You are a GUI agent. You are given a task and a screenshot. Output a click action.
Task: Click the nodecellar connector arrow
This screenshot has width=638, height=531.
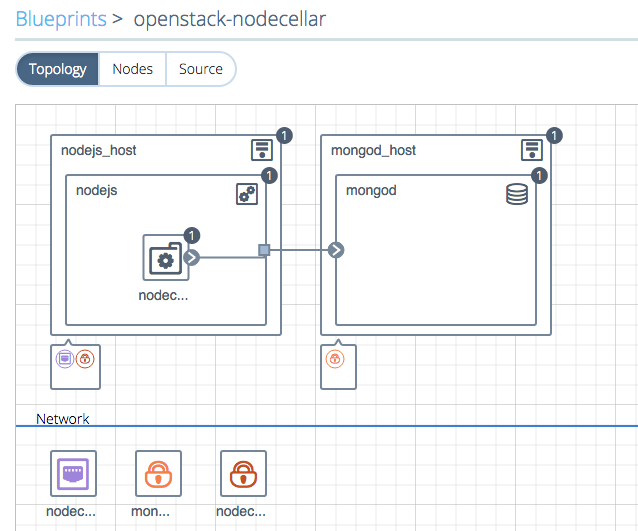point(192,257)
